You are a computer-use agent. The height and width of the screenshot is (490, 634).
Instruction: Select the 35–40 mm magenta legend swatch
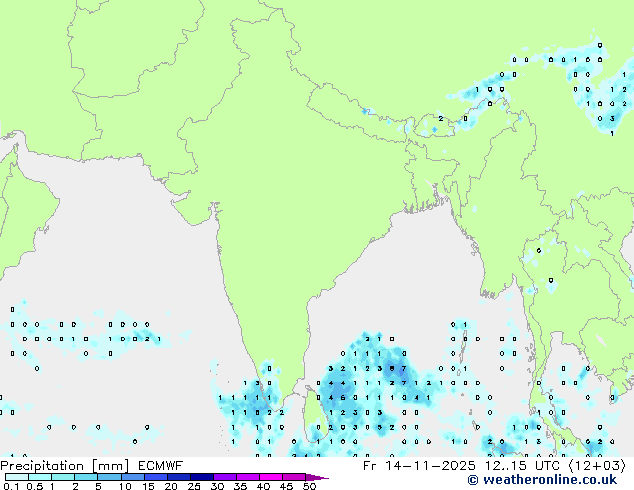pos(248,477)
